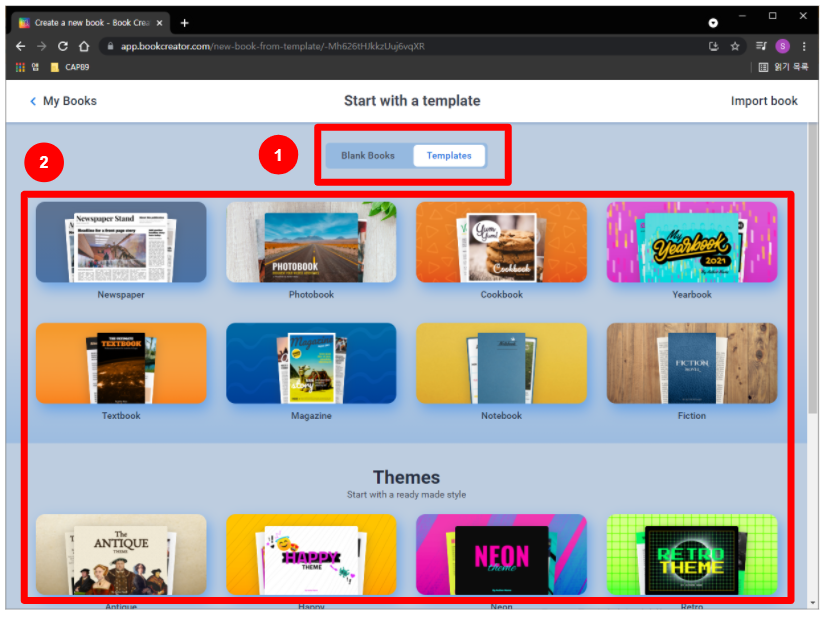827x617 pixels.
Task: Choose the Fiction template
Action: pyautogui.click(x=691, y=363)
